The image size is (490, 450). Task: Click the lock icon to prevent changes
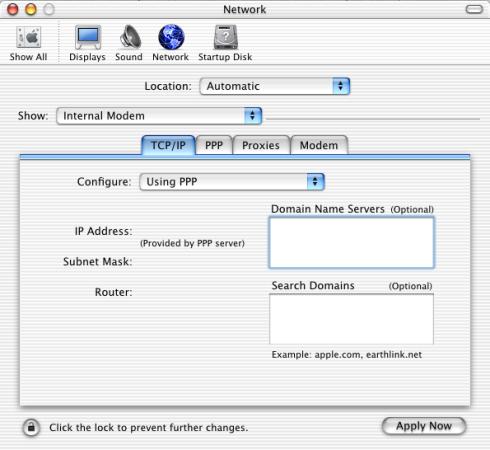pyautogui.click(x=31, y=427)
